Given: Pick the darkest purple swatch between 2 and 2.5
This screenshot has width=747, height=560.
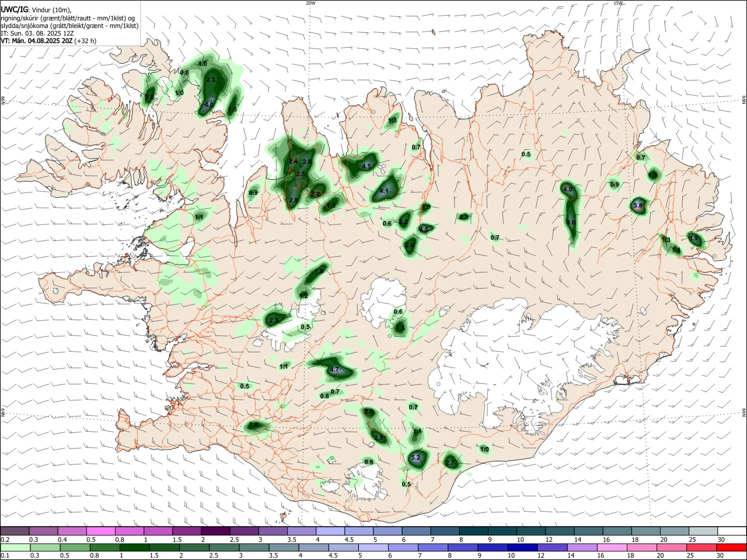Looking at the screenshot, I should (215, 531).
